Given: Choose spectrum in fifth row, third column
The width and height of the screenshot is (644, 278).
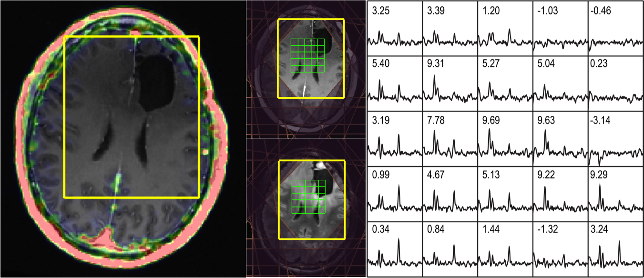Looking at the screenshot, I should click(x=505, y=249).
